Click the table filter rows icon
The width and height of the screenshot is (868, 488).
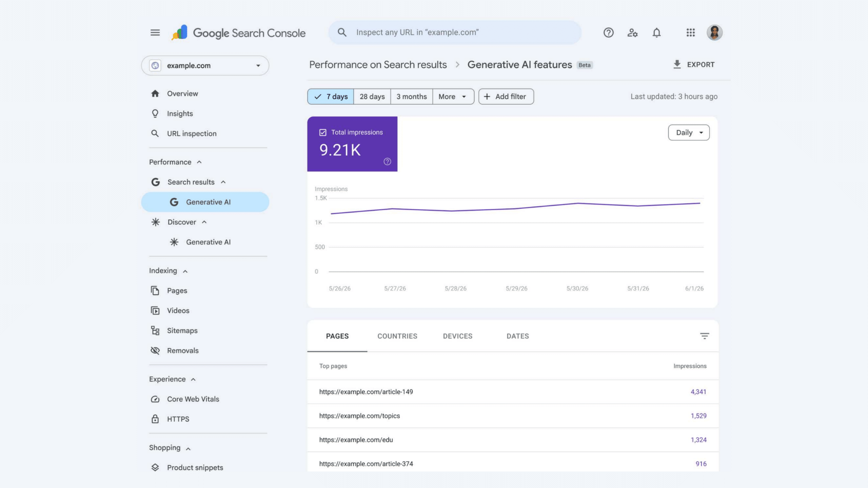pyautogui.click(x=704, y=336)
